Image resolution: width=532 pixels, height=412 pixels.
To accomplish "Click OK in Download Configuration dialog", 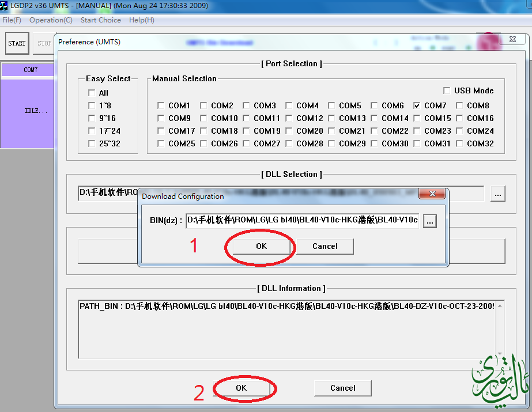I will pyautogui.click(x=261, y=246).
